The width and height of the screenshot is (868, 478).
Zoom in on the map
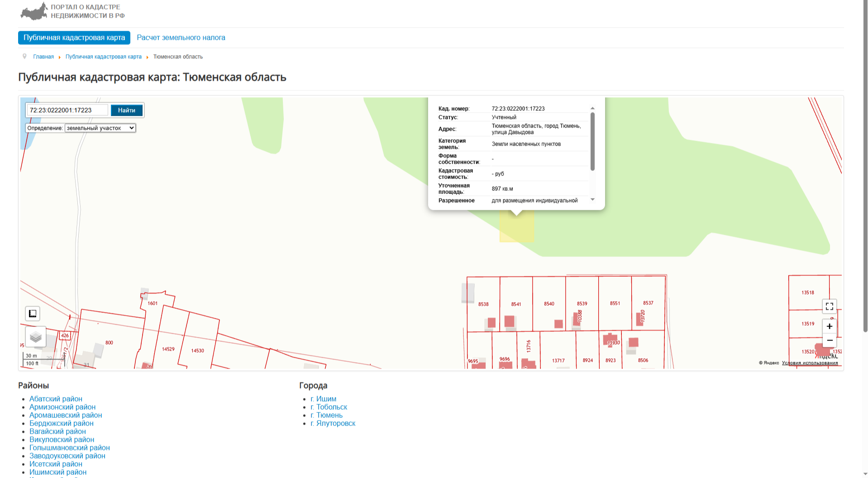click(829, 326)
